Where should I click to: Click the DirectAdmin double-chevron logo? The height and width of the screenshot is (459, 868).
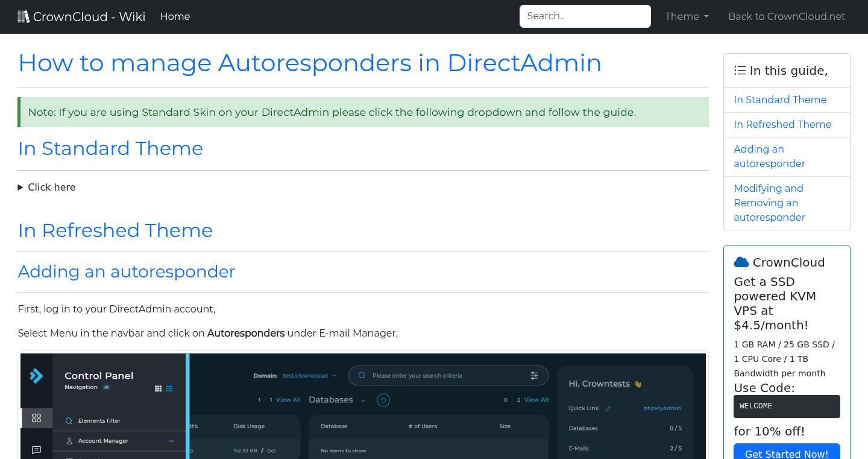coord(36,376)
